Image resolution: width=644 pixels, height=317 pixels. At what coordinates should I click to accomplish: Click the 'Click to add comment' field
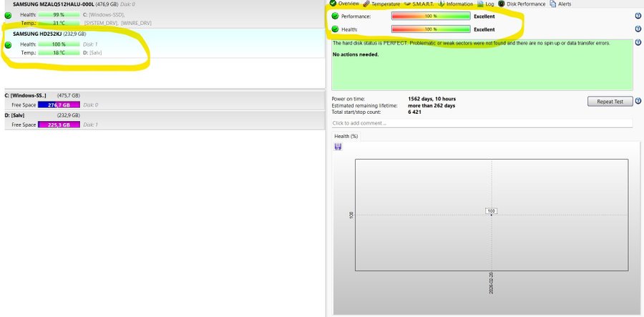(x=482, y=123)
